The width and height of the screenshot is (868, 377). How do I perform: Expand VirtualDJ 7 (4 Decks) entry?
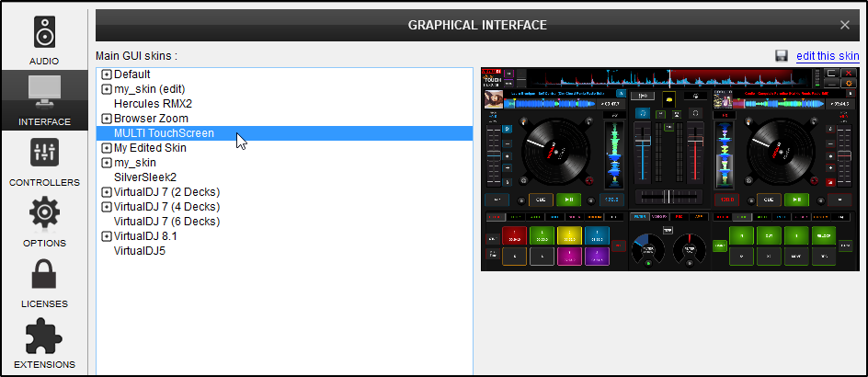[107, 207]
